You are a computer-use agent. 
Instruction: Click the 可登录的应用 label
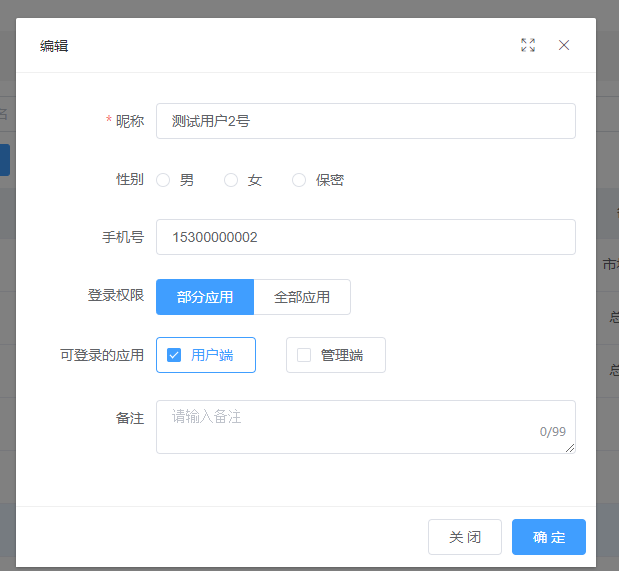(x=102, y=355)
